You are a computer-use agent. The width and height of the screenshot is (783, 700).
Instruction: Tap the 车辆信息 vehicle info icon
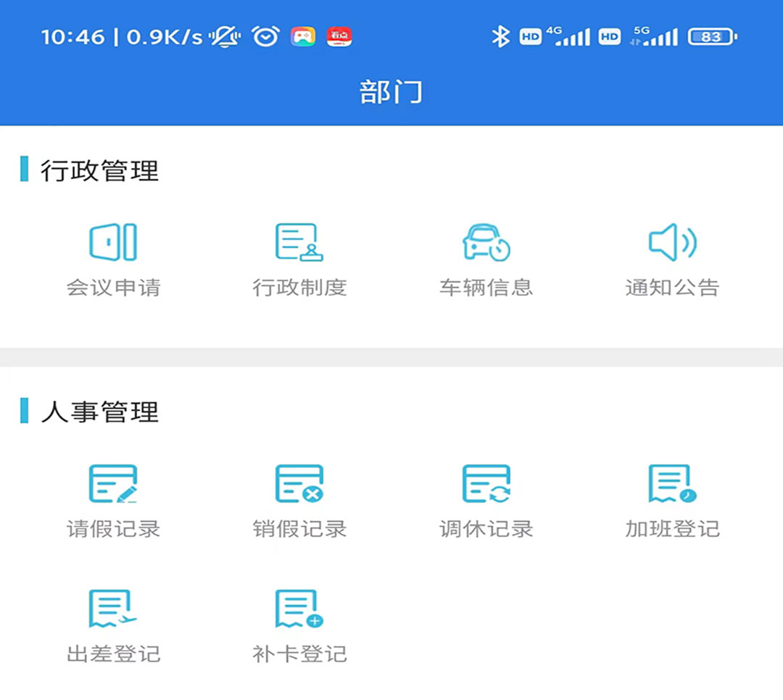coord(486,242)
